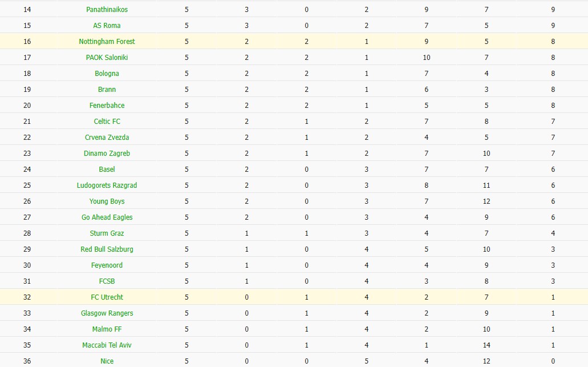
Task: Select Ludogorets Razgrad team link
Action: (107, 185)
